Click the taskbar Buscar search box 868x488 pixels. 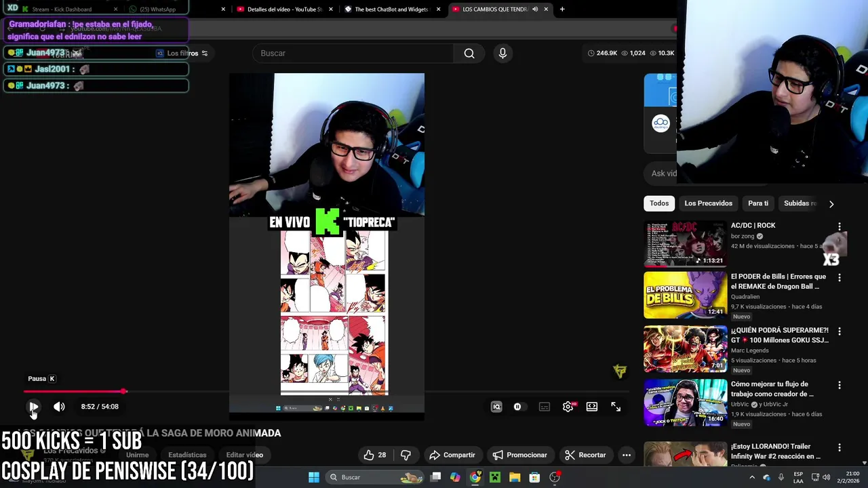point(376,477)
